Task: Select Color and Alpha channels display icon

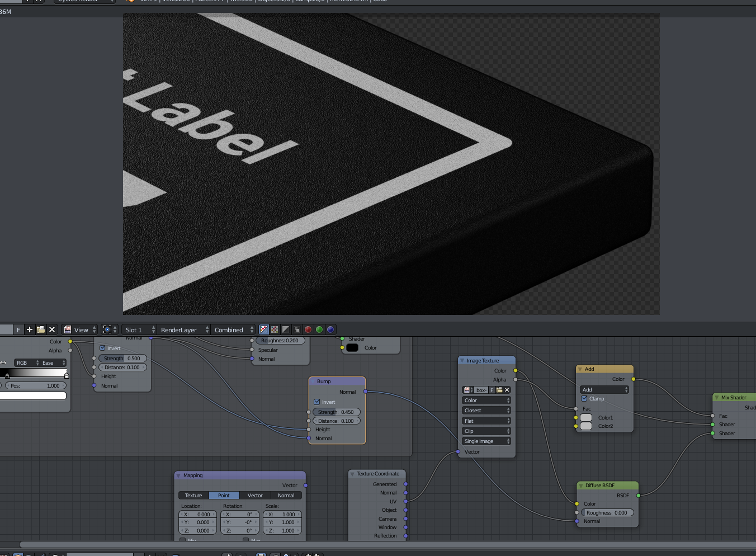Action: [x=264, y=329]
